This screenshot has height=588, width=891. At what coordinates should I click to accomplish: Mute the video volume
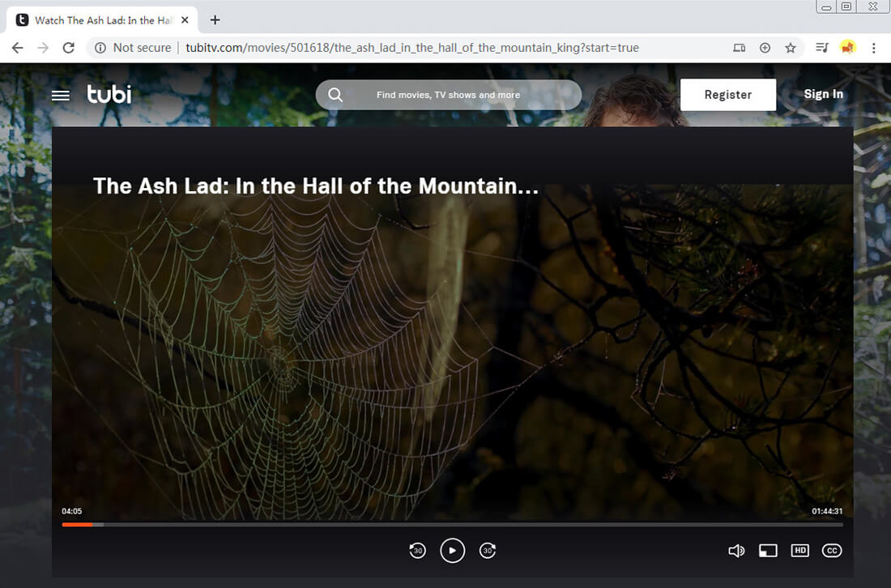tap(736, 551)
